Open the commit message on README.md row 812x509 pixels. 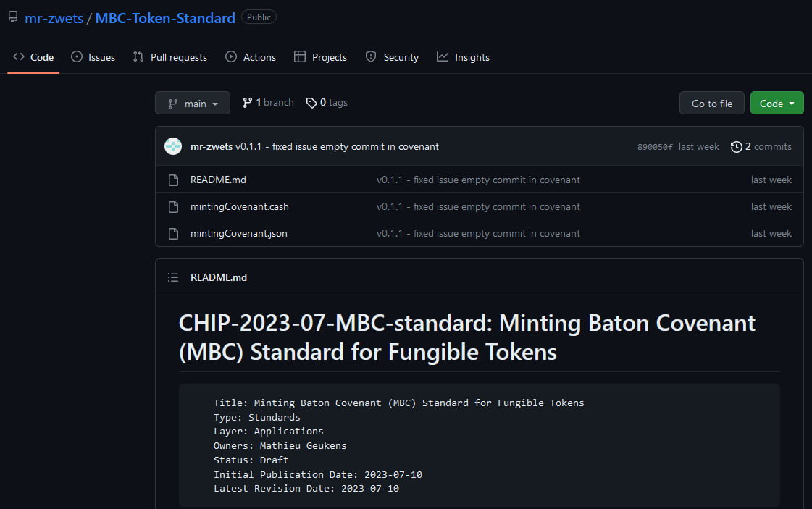point(478,180)
